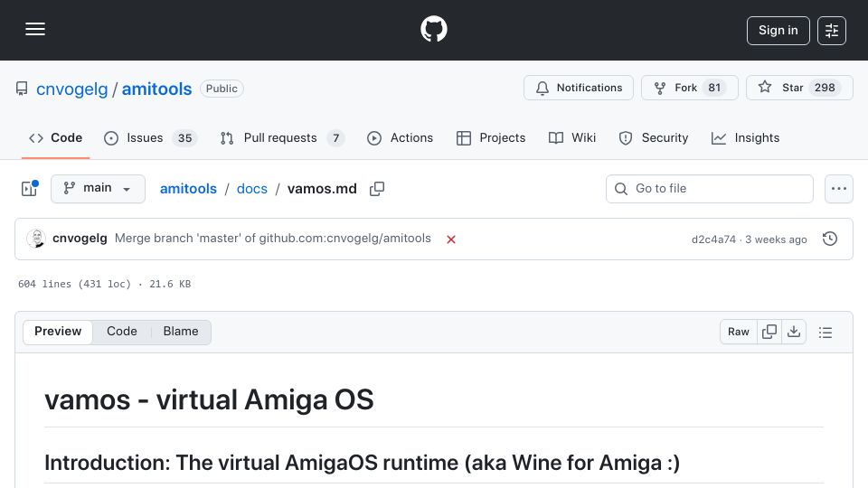Image resolution: width=868 pixels, height=488 pixels.
Task: Open the main branch dropdown
Action: [98, 189]
